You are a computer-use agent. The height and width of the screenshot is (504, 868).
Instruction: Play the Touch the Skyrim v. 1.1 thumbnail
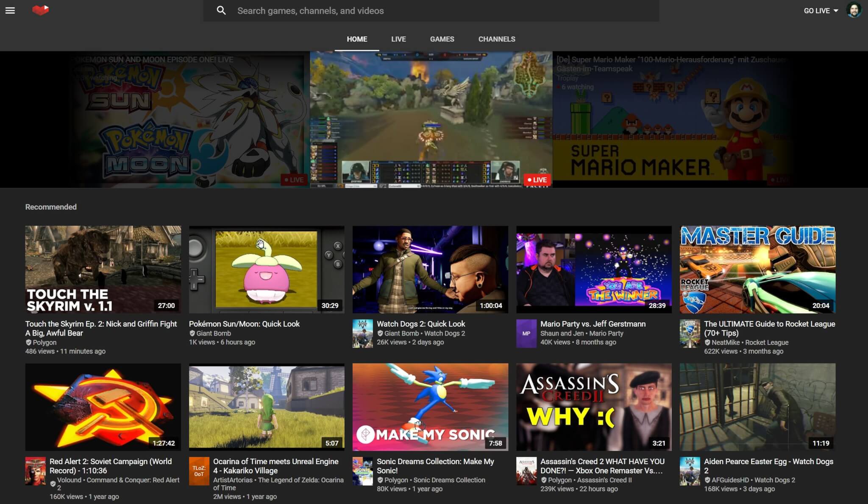tap(103, 269)
